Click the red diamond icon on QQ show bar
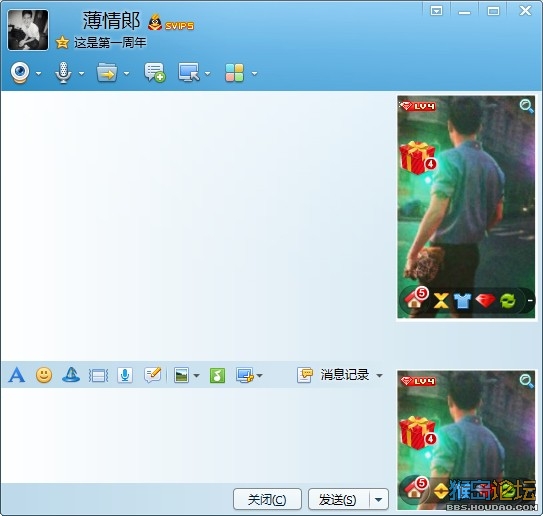Viewport: 543px width, 516px height. pos(485,300)
